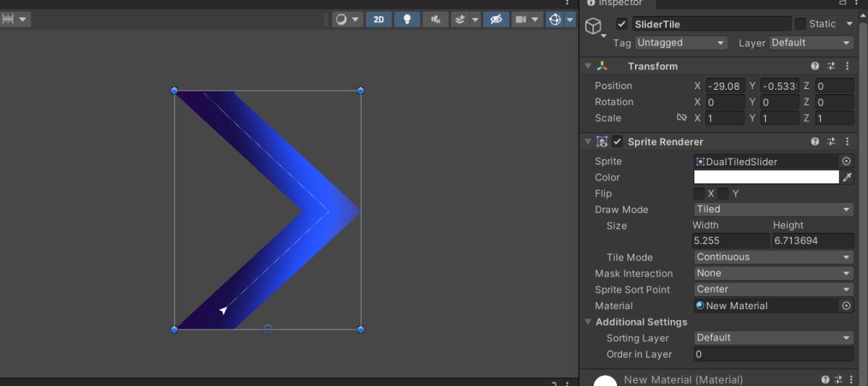This screenshot has width=868, height=386.
Task: Open Transform help reference icon
Action: point(815,66)
